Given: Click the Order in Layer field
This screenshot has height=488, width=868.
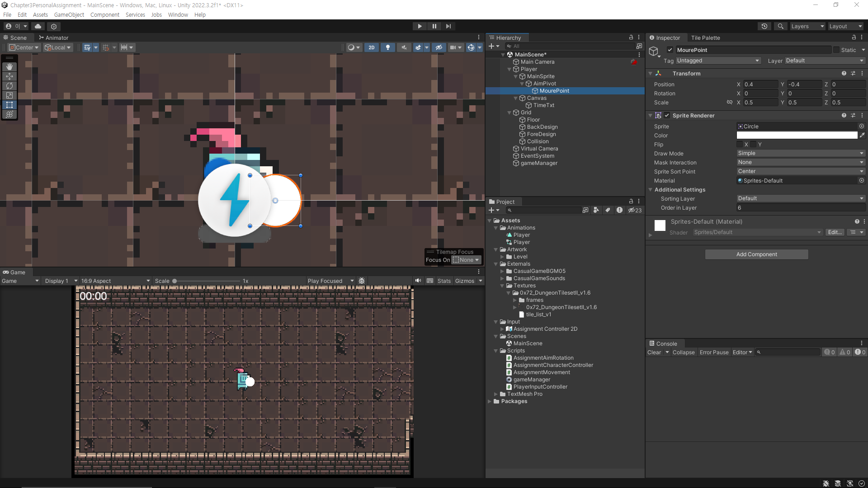Looking at the screenshot, I should [801, 208].
